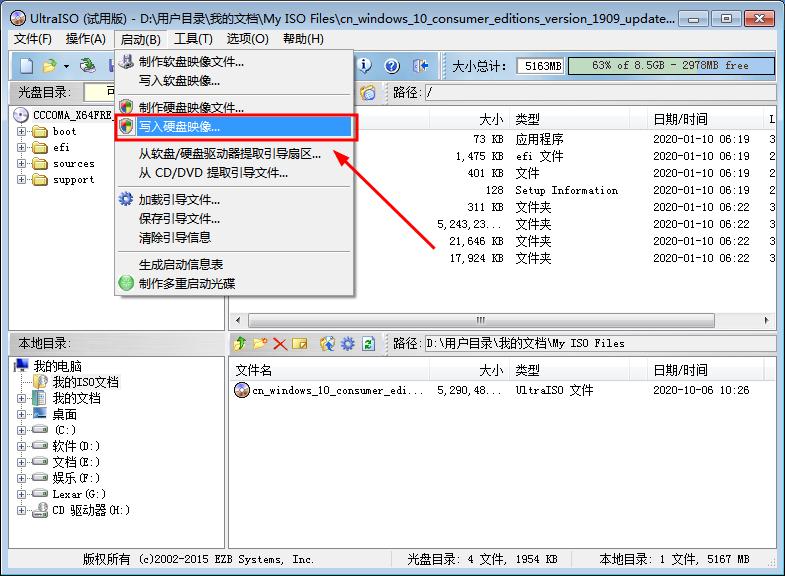
Task: Click the Open CD/DVD toolbar icon
Action: [88, 66]
